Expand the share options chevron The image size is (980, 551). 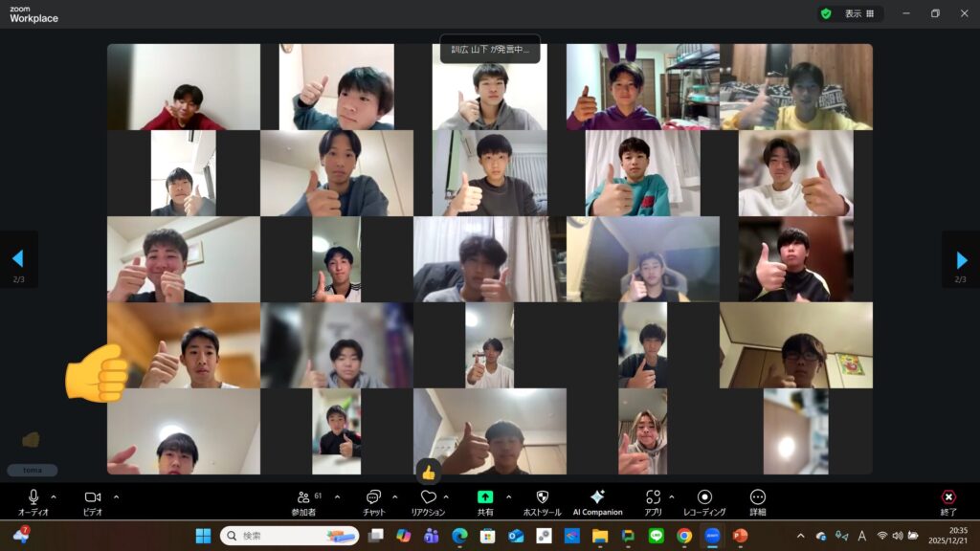[x=508, y=496]
